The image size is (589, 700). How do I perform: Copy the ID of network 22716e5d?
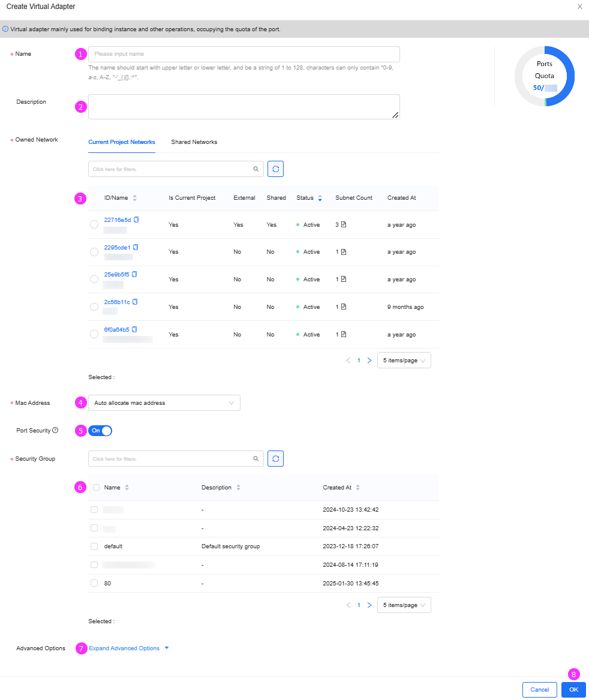pos(136,220)
